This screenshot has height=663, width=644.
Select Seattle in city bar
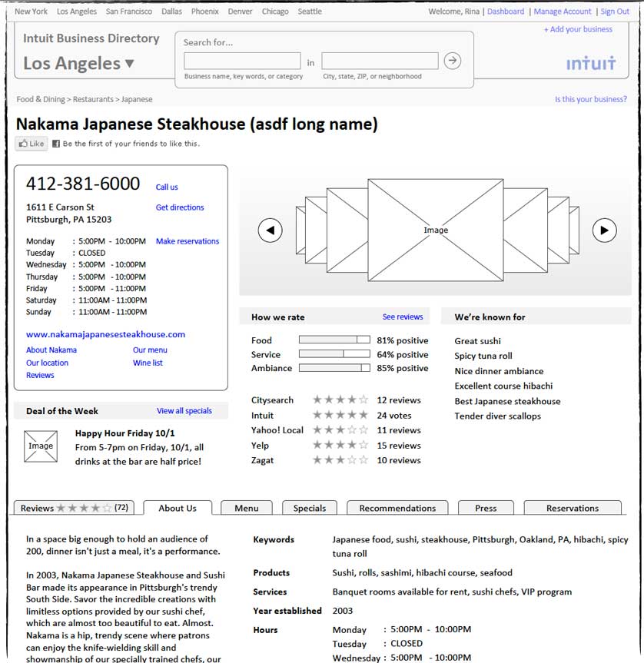coord(310,12)
